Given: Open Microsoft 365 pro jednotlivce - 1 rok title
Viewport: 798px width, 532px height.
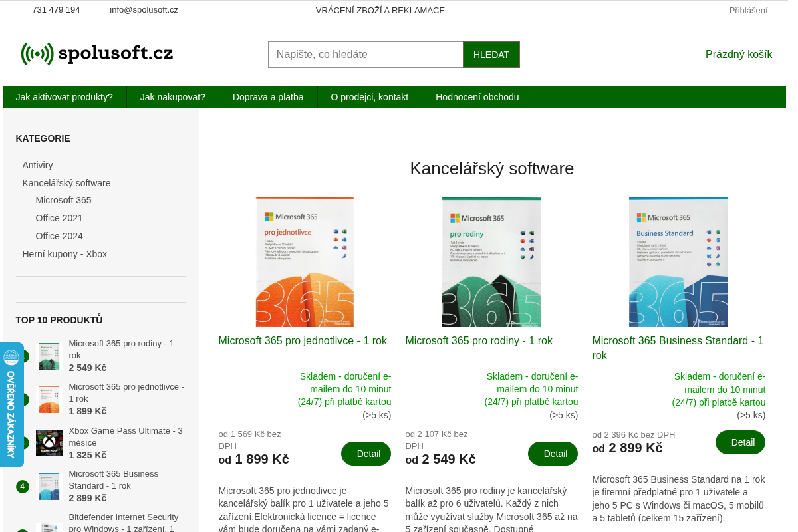Looking at the screenshot, I should click(303, 340).
